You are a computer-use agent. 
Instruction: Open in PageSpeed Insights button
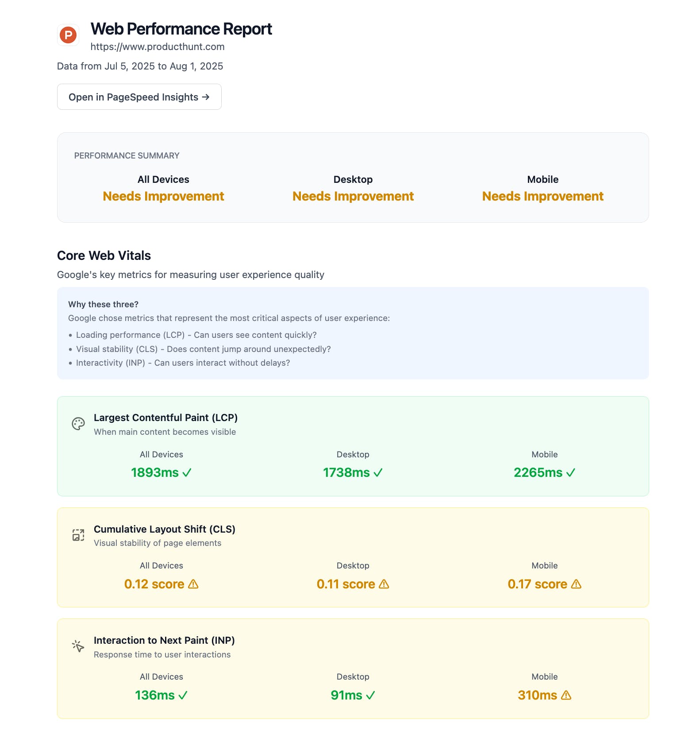coord(139,97)
